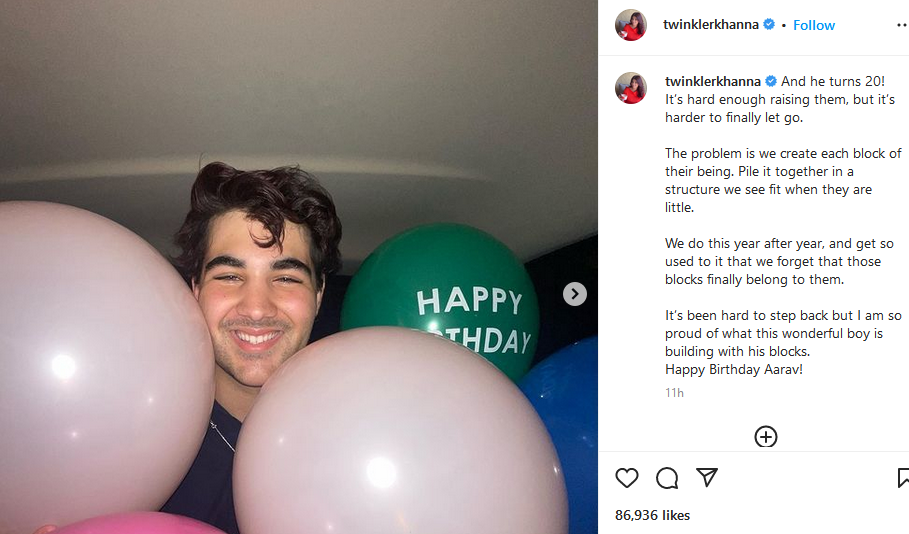The image size is (909, 534).
Task: Open the three-dot more options menu
Action: point(902,25)
